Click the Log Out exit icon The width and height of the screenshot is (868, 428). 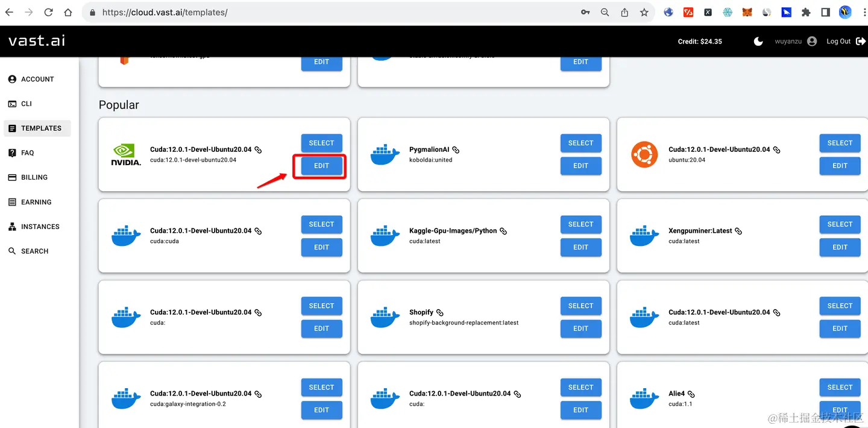[860, 41]
